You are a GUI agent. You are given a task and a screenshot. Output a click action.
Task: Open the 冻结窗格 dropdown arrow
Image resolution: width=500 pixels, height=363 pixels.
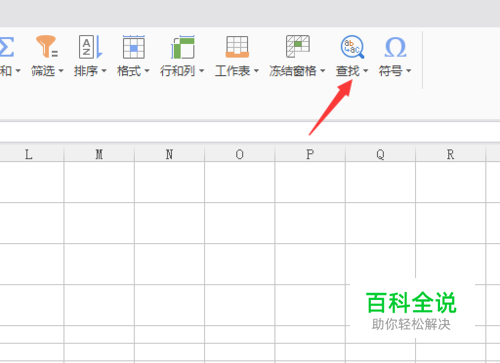323,71
